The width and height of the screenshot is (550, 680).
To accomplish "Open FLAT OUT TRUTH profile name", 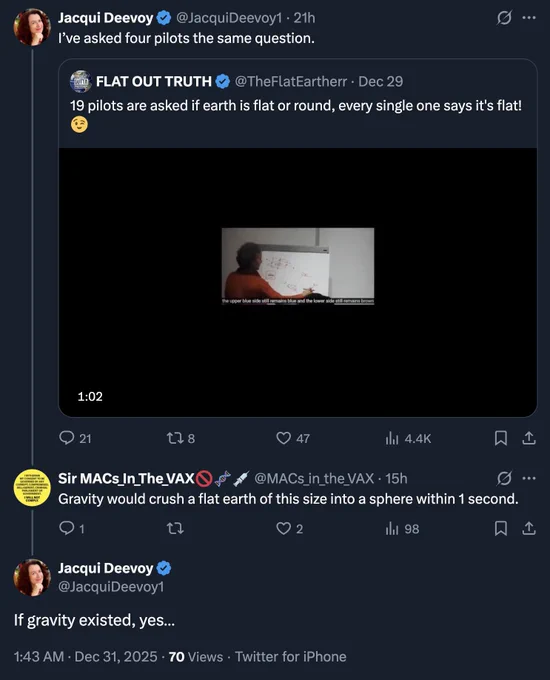I will (154, 82).
